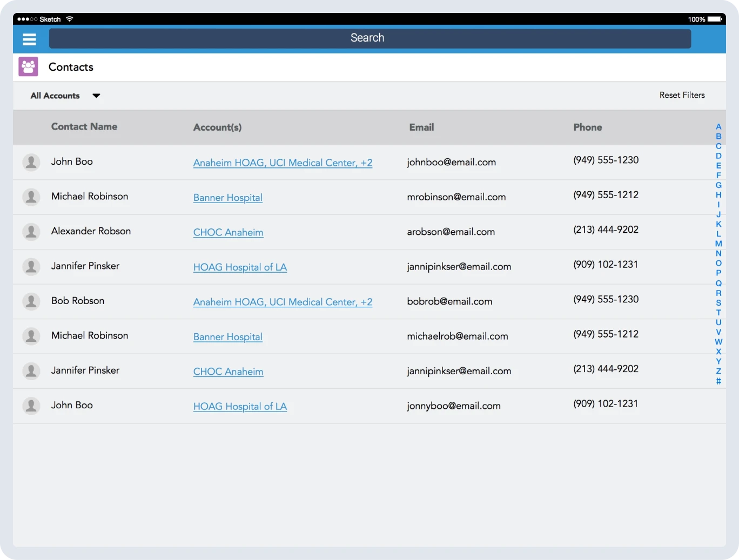Open the hamburger menu icon
The image size is (739, 560).
point(29,39)
